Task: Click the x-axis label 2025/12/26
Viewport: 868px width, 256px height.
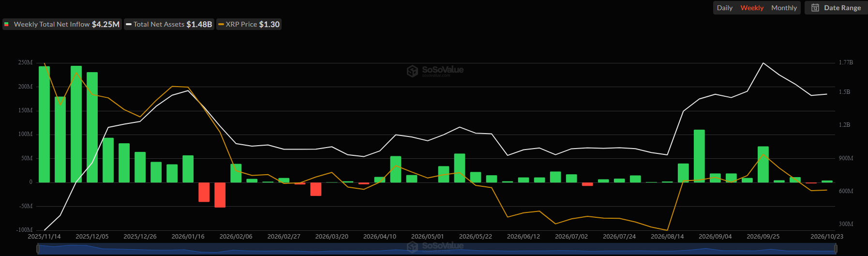Action: 140,237
